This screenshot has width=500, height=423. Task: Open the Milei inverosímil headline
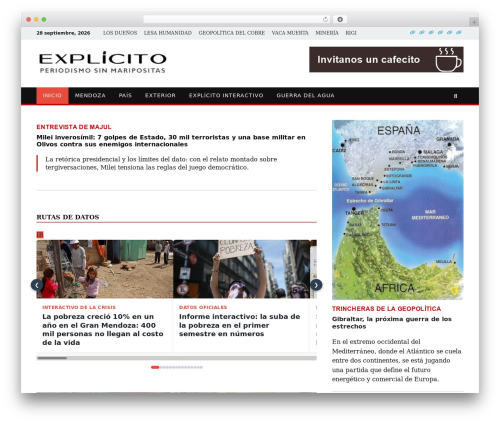tap(171, 141)
